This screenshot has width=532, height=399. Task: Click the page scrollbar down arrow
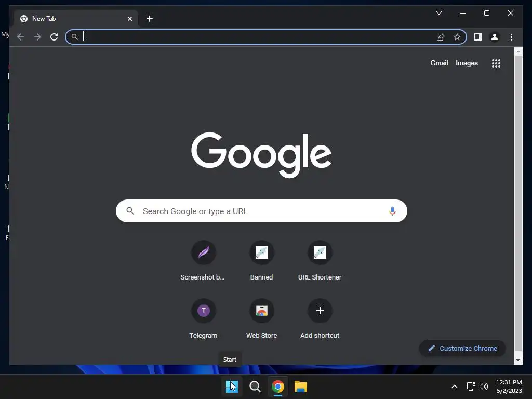tap(518, 361)
